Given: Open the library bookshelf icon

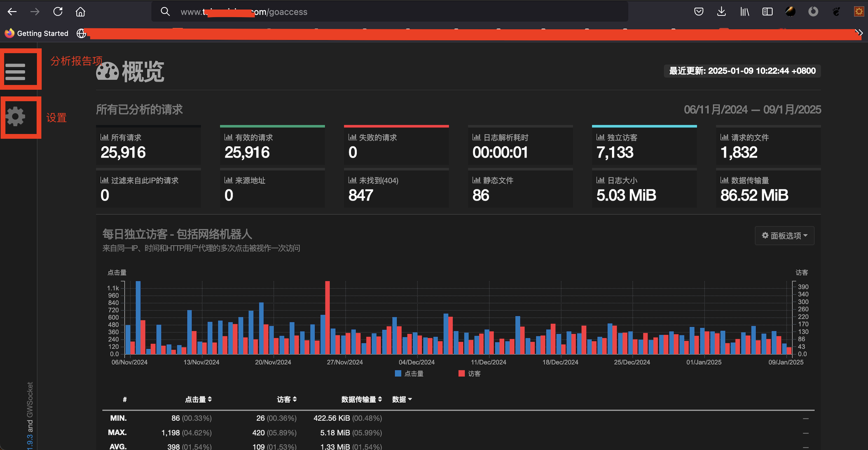Looking at the screenshot, I should pyautogui.click(x=744, y=12).
